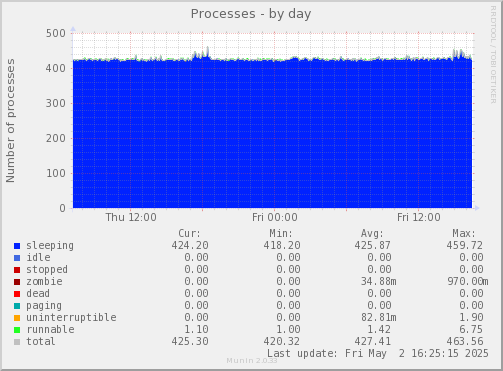Click runnable maximum value 6.75

471,329
